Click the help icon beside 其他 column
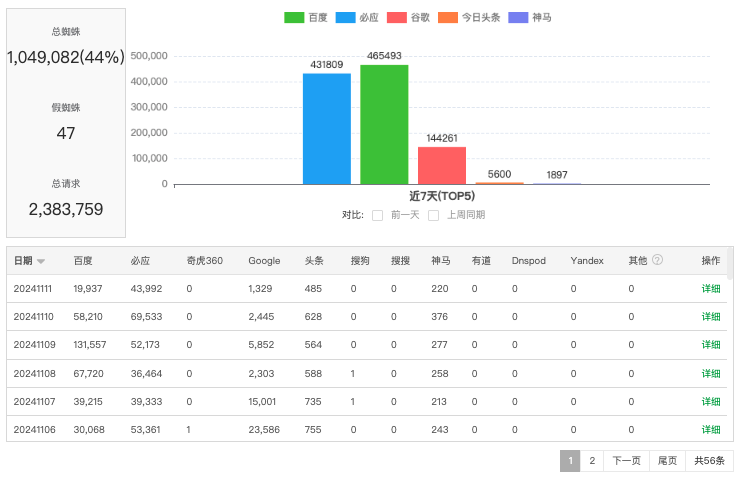 point(657,260)
